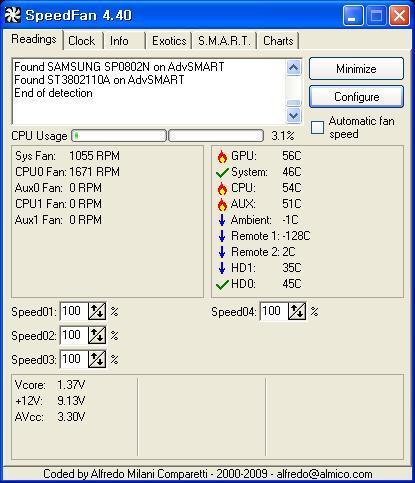Viewport: 415px width, 483px height.
Task: Maximize the SpeedFan window
Action: [x=376, y=16]
